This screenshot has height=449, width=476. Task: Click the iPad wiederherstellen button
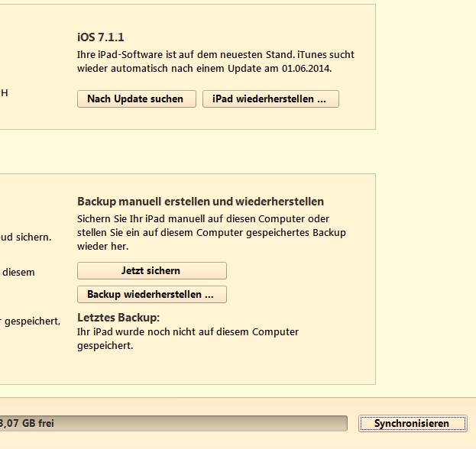click(270, 99)
